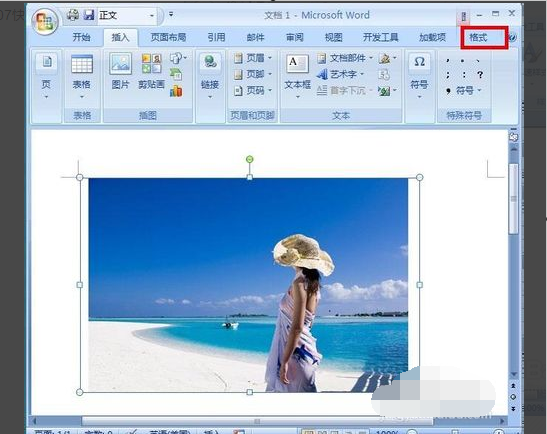Open the 页脚 footer dropdown
Viewport: 547px width, 434px height.
[x=253, y=74]
